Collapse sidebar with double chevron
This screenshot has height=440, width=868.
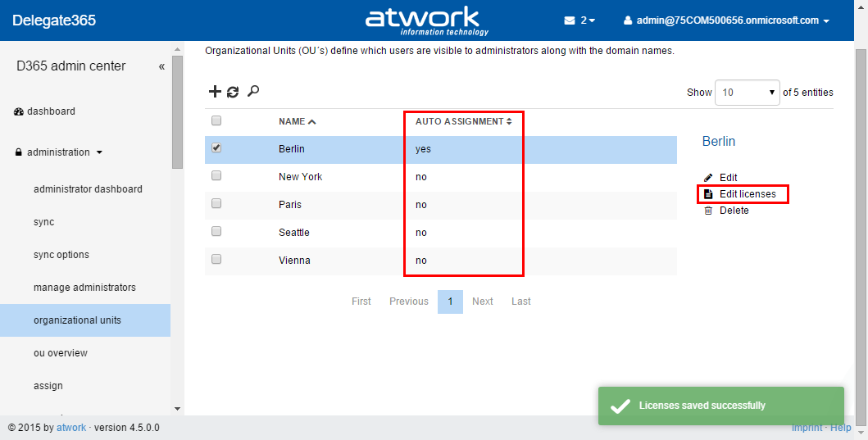point(161,66)
